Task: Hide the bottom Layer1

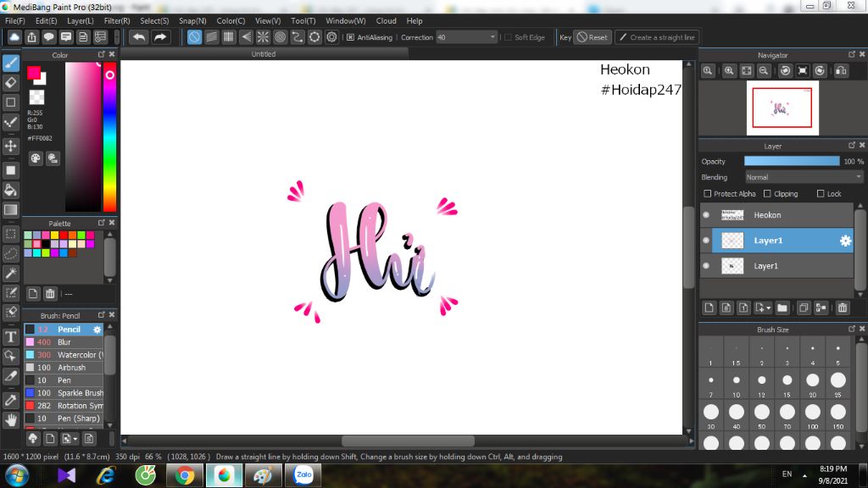Action: [706, 265]
